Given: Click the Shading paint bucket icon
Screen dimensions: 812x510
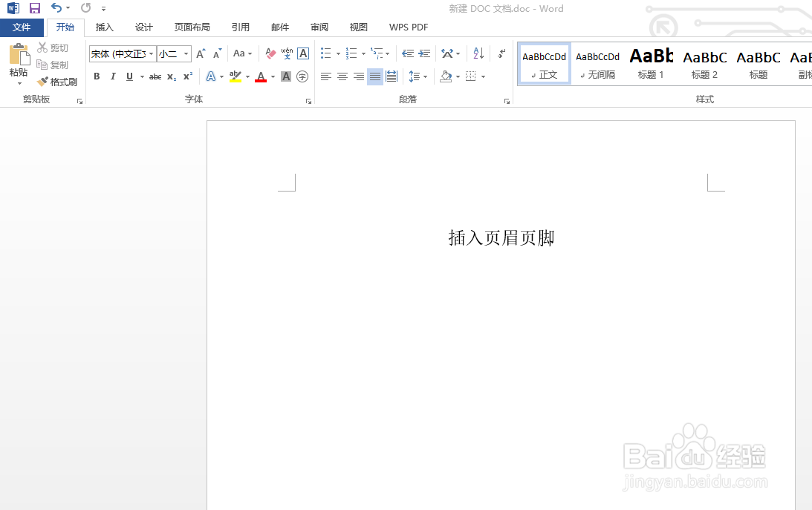Looking at the screenshot, I should (x=446, y=76).
